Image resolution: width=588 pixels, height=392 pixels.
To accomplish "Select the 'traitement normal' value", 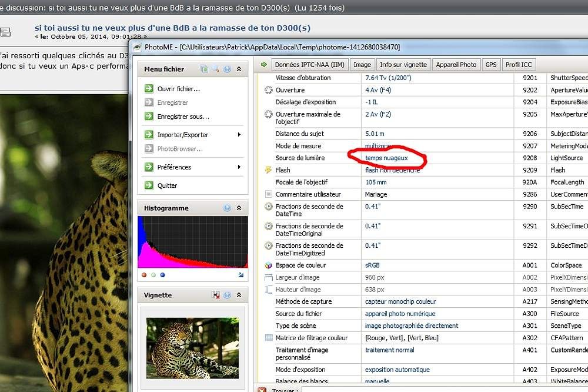I will coord(390,350).
